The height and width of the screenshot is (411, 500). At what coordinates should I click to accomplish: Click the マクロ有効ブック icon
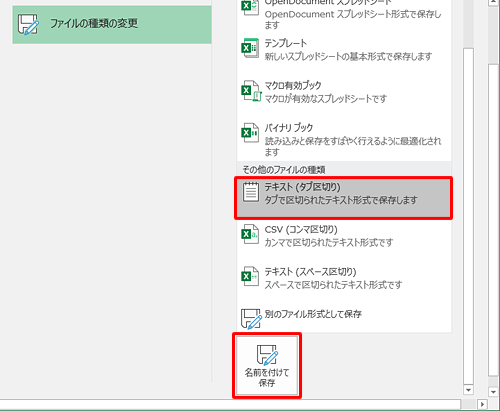pos(251,91)
